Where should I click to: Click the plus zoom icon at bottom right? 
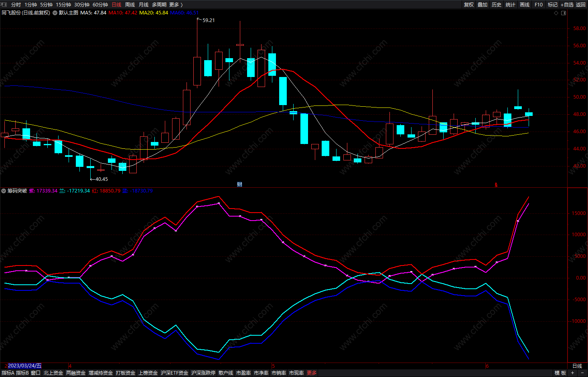click(572, 373)
